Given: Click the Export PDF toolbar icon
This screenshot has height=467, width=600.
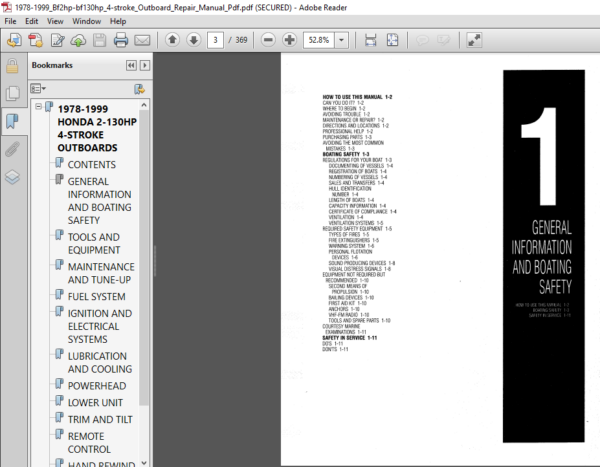Looking at the screenshot, I should coord(14,40).
